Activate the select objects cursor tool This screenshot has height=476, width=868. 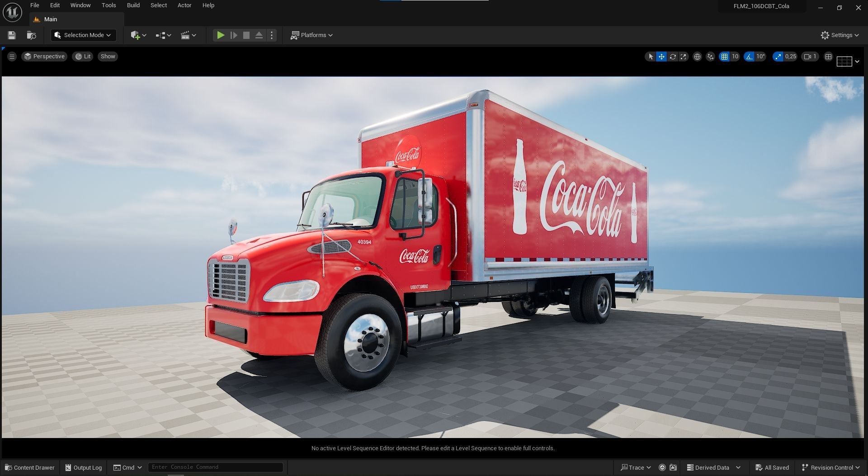coord(651,57)
